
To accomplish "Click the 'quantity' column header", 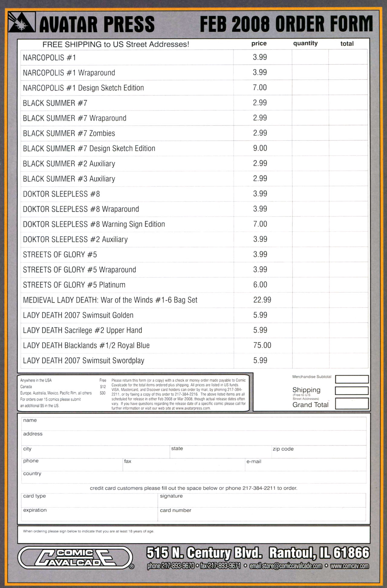I will pos(305,43).
